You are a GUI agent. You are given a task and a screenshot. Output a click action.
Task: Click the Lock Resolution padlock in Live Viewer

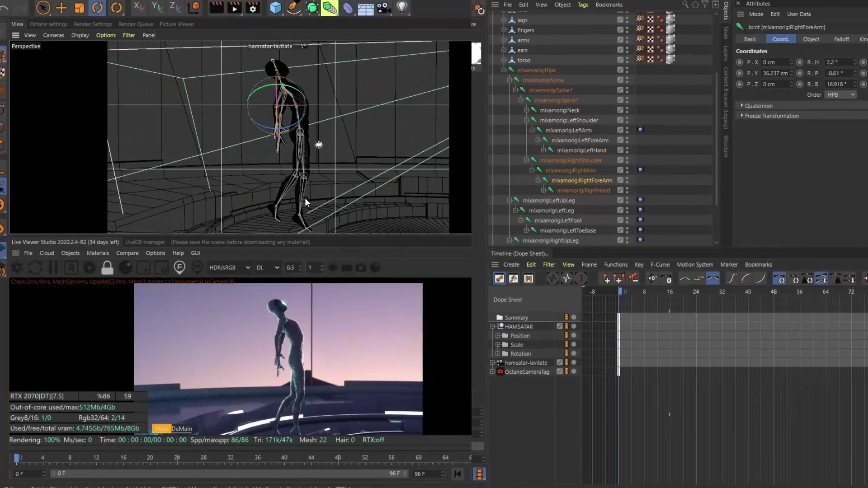click(107, 268)
